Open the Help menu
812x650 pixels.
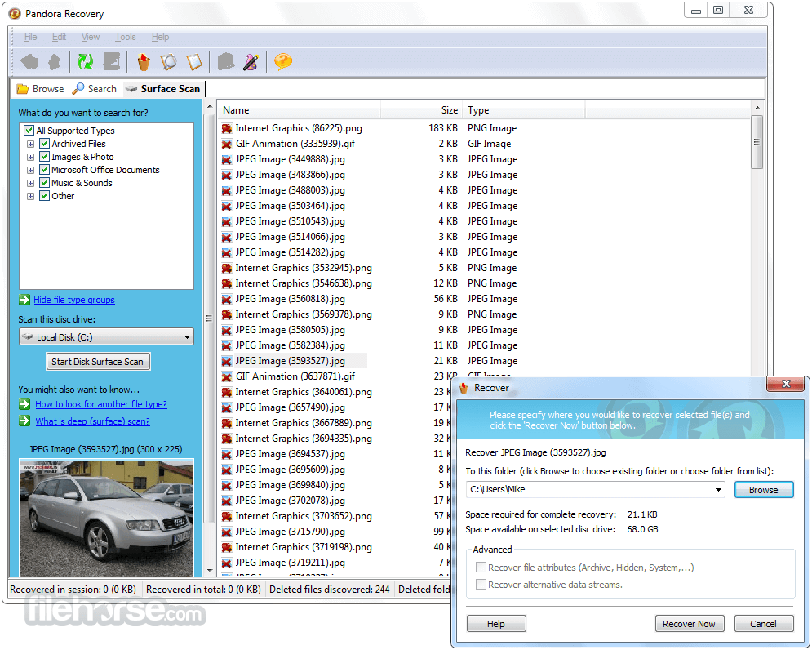tap(160, 37)
